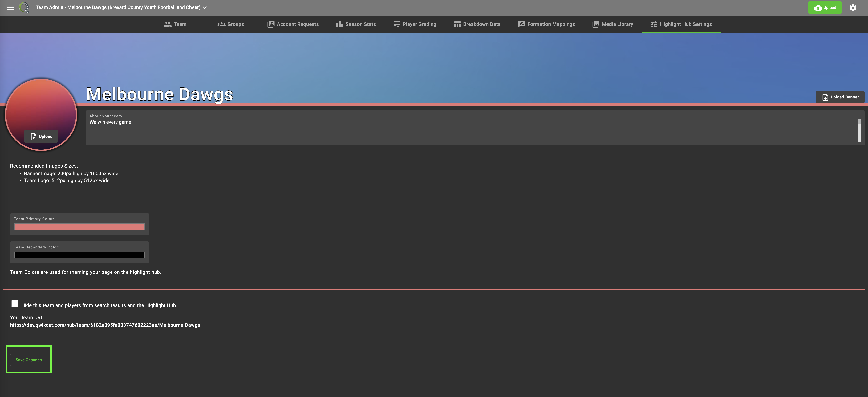Switch to the Formation Mappings tab
Image resolution: width=868 pixels, height=397 pixels.
pyautogui.click(x=547, y=24)
